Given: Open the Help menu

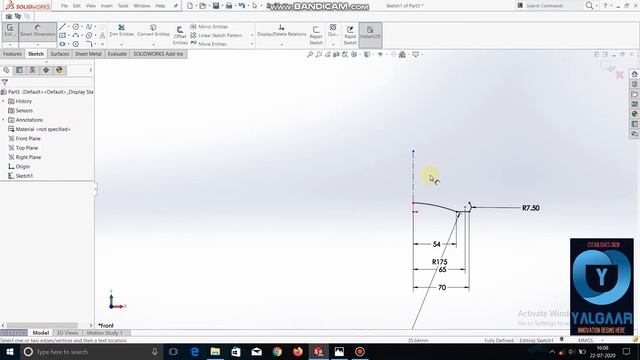Looking at the screenshot, I should 160,6.
